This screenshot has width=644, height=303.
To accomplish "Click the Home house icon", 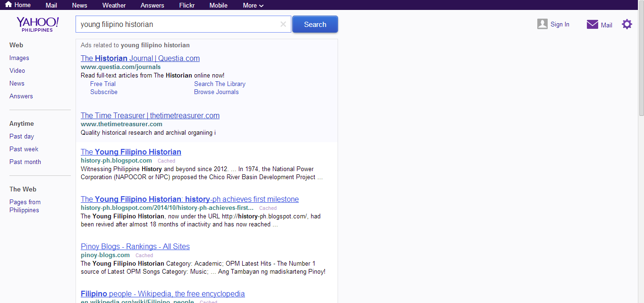I will [8, 5].
